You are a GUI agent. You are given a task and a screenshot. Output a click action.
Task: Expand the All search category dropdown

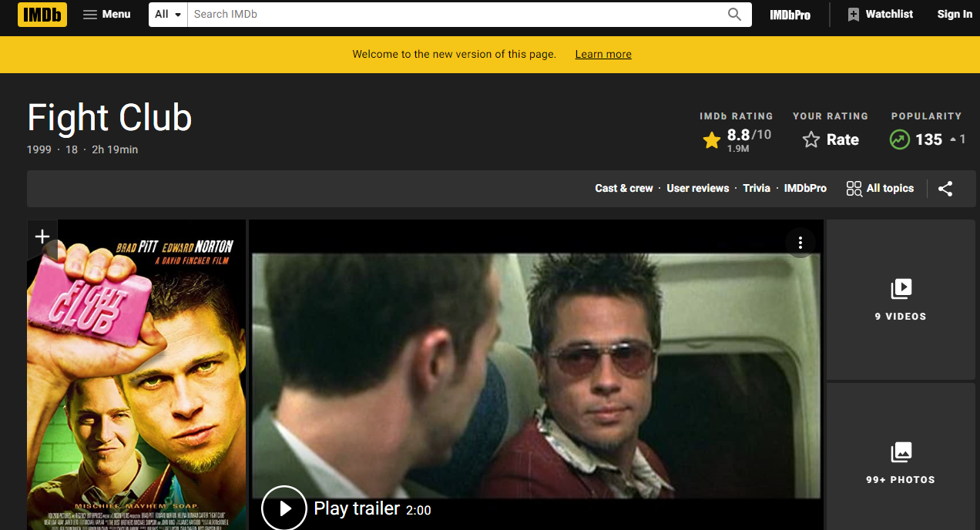169,14
